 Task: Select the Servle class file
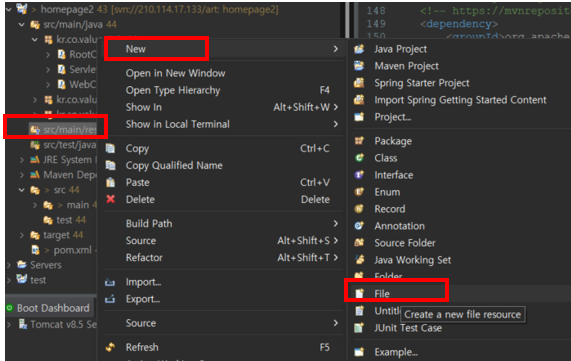pos(83,69)
